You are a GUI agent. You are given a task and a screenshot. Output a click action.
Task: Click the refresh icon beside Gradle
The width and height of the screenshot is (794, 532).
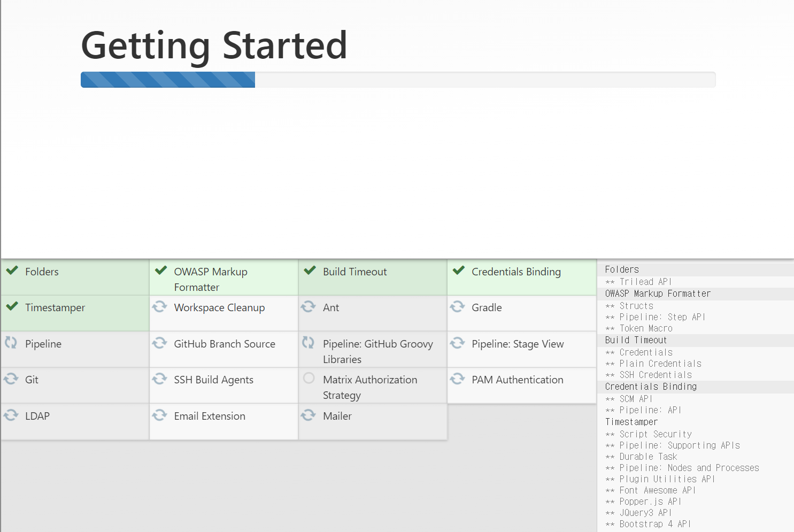tap(457, 306)
